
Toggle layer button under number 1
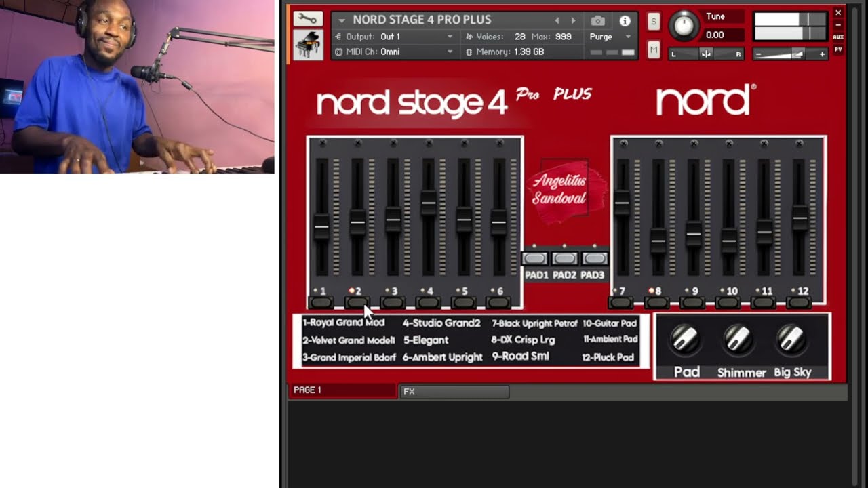[x=321, y=303]
